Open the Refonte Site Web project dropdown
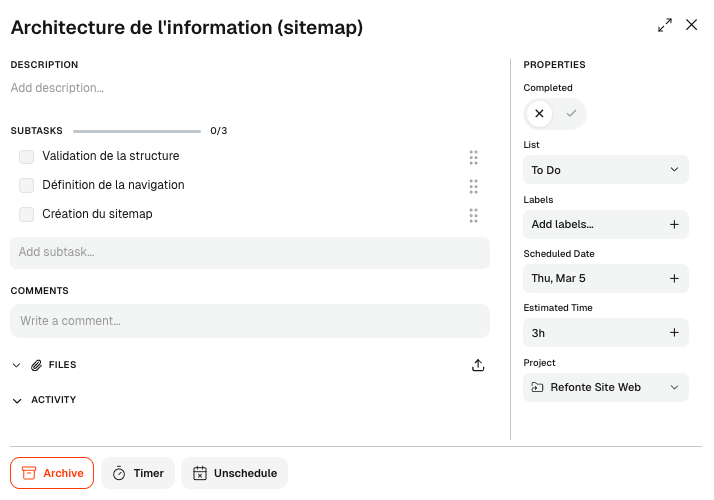 tap(606, 387)
